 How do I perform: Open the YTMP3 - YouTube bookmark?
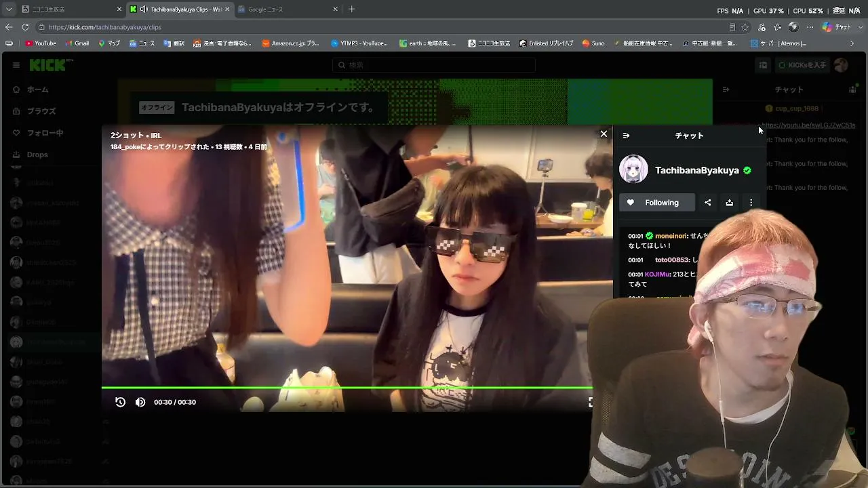click(x=359, y=43)
